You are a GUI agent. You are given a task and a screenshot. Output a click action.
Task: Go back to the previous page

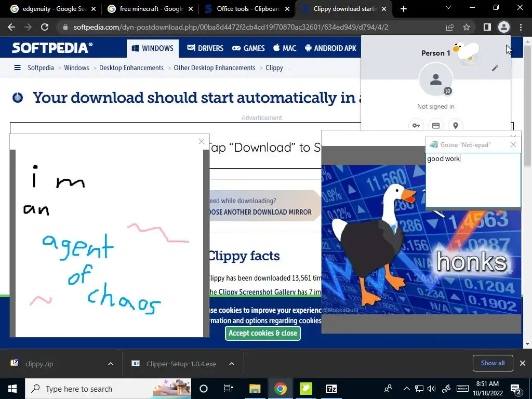click(x=11, y=27)
